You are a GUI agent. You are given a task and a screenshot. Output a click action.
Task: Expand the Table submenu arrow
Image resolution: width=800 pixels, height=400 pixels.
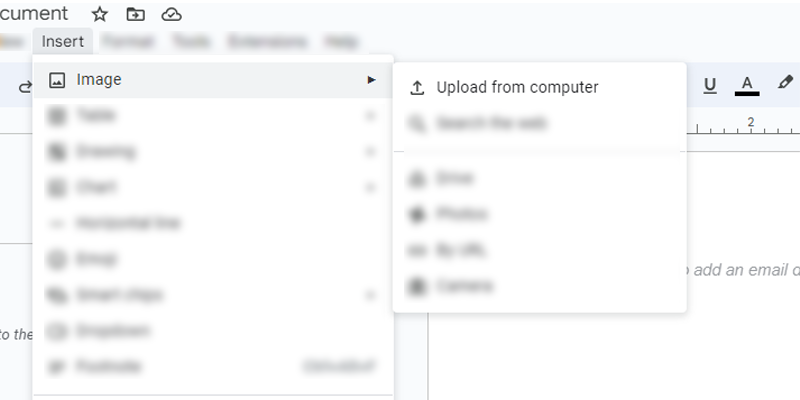372,116
